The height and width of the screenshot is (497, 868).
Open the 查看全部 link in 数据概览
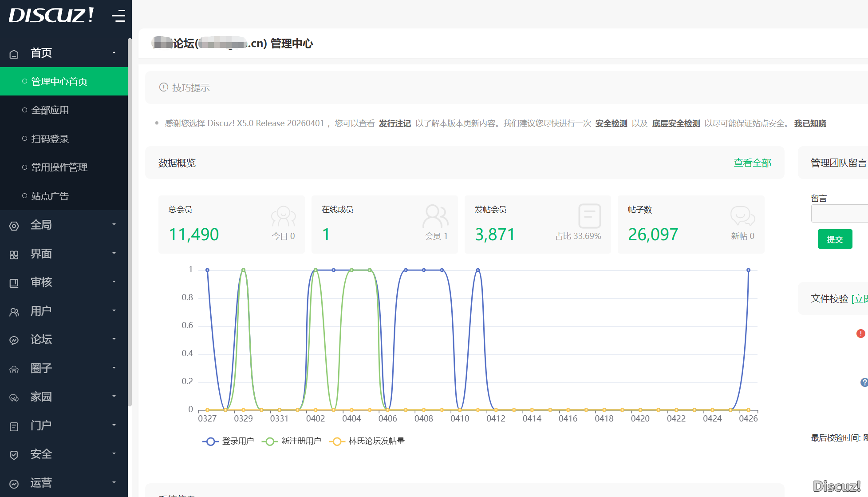[752, 163]
